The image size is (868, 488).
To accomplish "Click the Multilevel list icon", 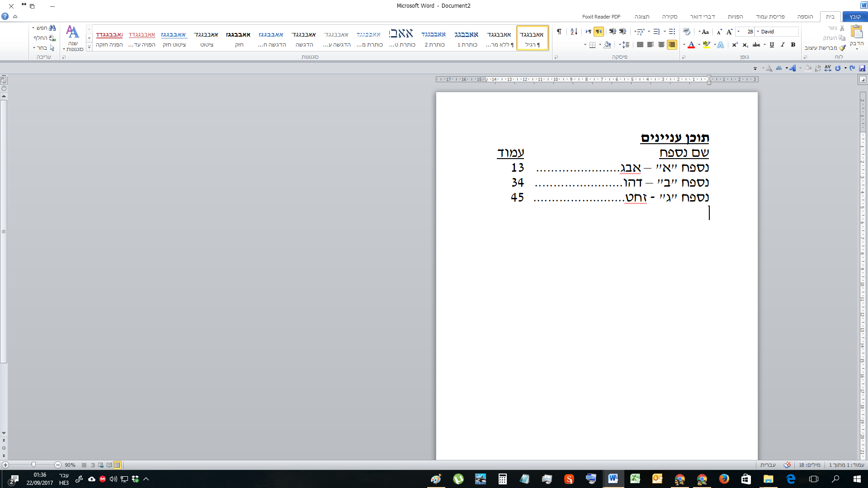I will (641, 32).
